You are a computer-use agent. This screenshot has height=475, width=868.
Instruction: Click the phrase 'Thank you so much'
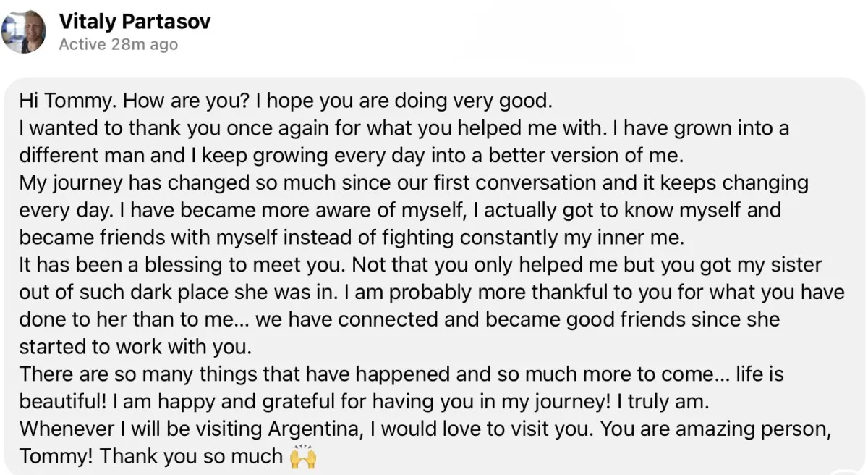coord(191,457)
